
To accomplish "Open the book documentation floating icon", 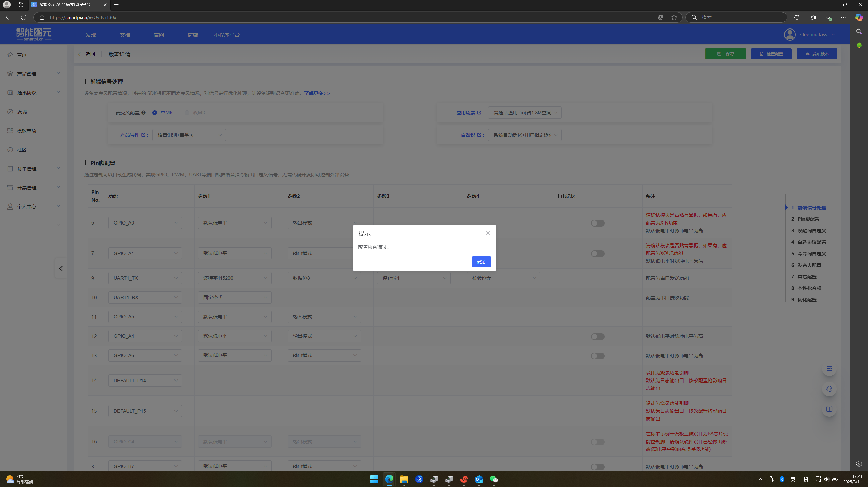I will coord(829,409).
